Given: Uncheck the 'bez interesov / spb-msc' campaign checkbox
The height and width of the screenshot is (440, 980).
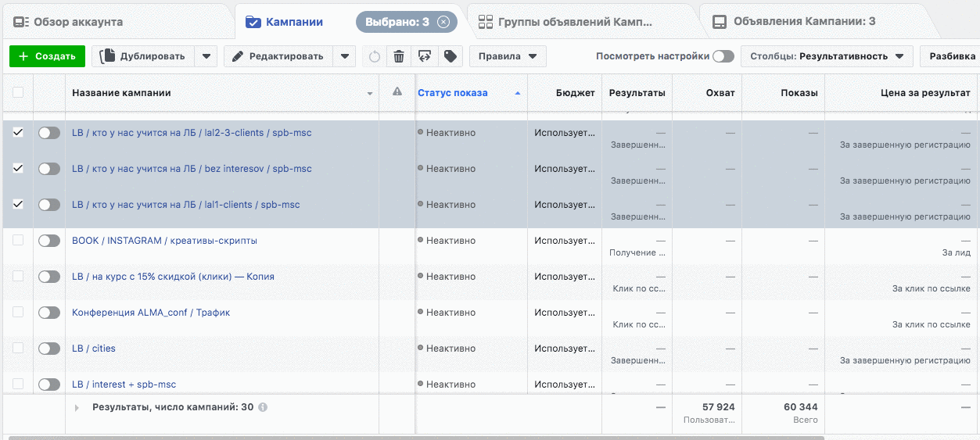Looking at the screenshot, I should [18, 169].
